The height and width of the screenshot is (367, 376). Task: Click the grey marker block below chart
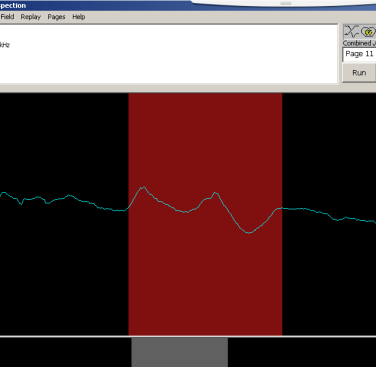pos(180,352)
